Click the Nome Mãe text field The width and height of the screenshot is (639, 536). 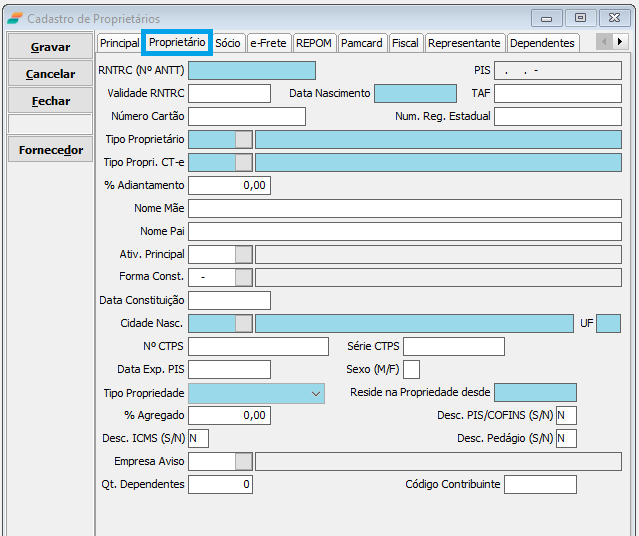click(404, 208)
